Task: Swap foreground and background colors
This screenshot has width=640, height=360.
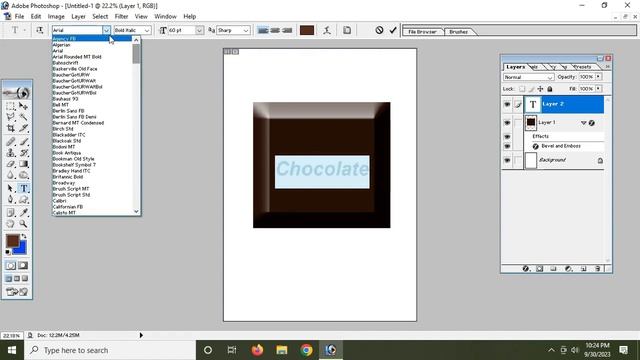Action: coord(24,236)
